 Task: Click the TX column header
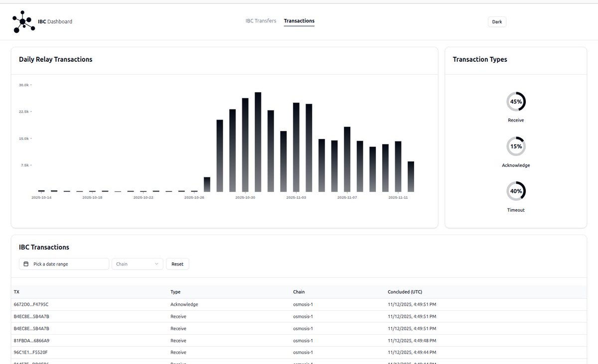click(x=17, y=292)
